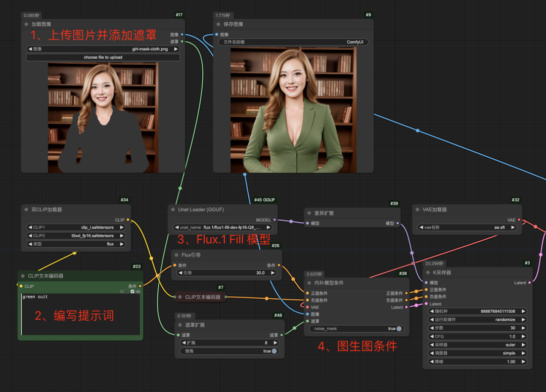Tick the empty checkbox above the prompt box
This screenshot has height=392, width=546.
[x=127, y=292]
